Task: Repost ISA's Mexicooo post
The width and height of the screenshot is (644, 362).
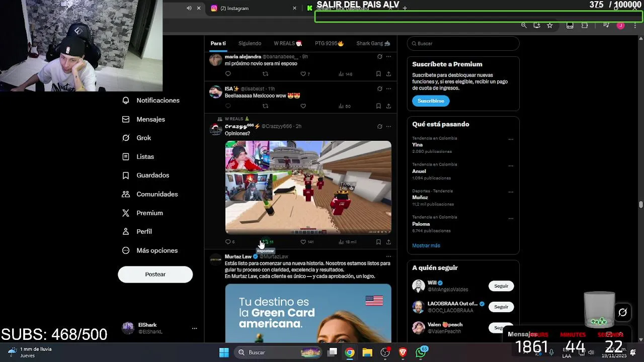Action: coord(266,106)
